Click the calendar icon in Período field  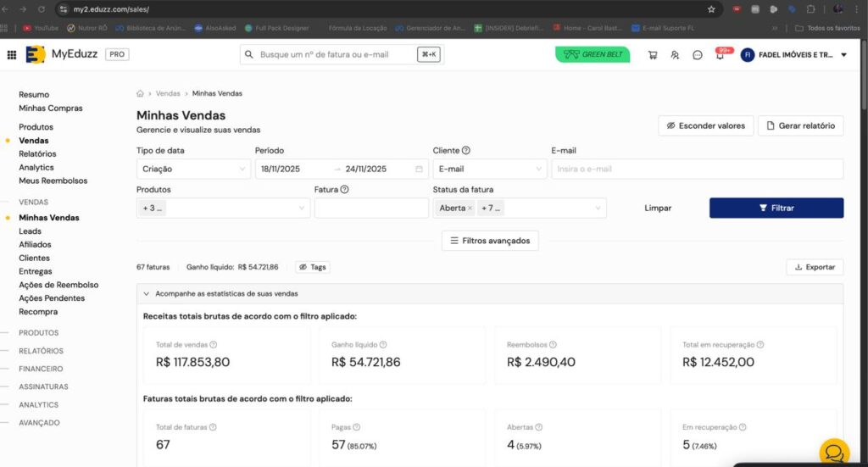point(419,170)
